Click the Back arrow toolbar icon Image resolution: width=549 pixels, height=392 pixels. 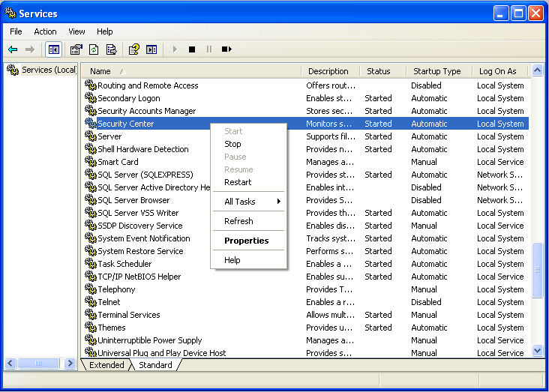(x=13, y=49)
